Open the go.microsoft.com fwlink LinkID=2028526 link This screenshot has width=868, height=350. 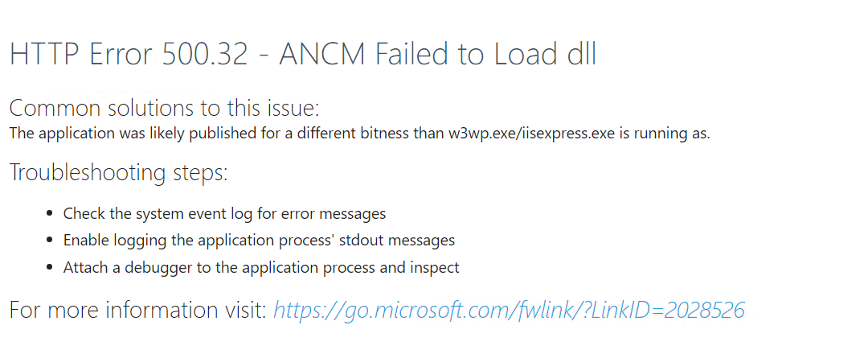510,311
